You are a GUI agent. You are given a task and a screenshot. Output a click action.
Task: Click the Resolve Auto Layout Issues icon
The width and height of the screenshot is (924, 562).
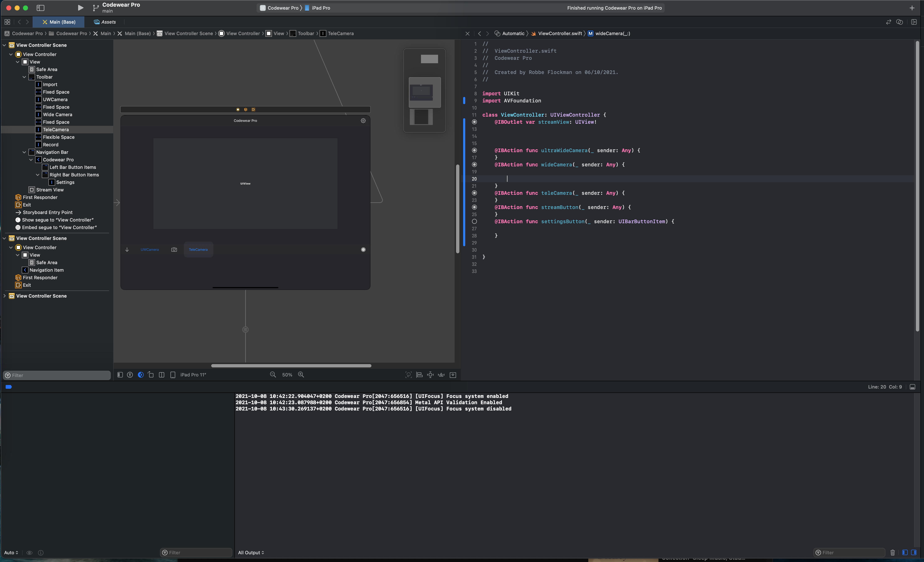point(441,374)
